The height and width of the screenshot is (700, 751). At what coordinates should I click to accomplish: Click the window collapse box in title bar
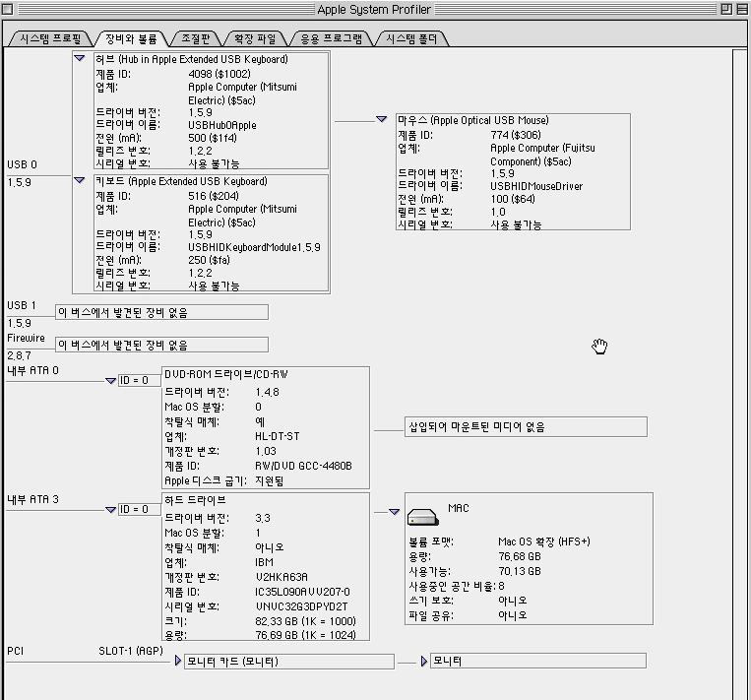click(741, 9)
